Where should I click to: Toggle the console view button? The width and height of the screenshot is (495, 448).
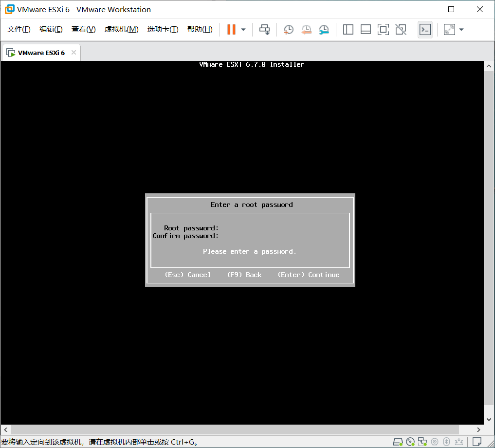tap(425, 30)
